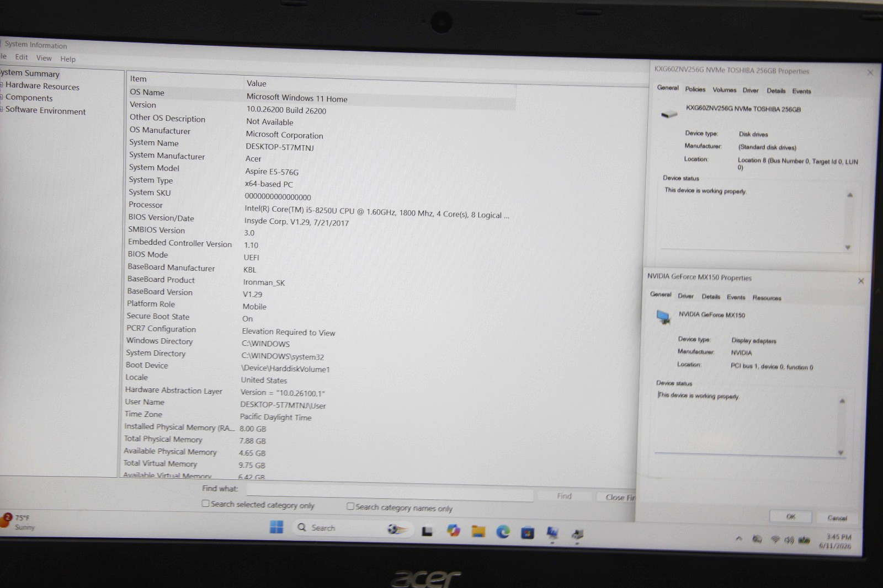Click the disk drive icon in Toshiba properties
The image size is (883, 588).
669,114
